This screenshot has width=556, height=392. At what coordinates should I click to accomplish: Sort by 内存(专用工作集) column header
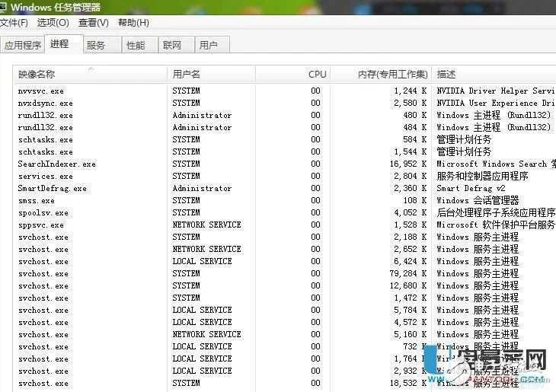click(x=381, y=74)
